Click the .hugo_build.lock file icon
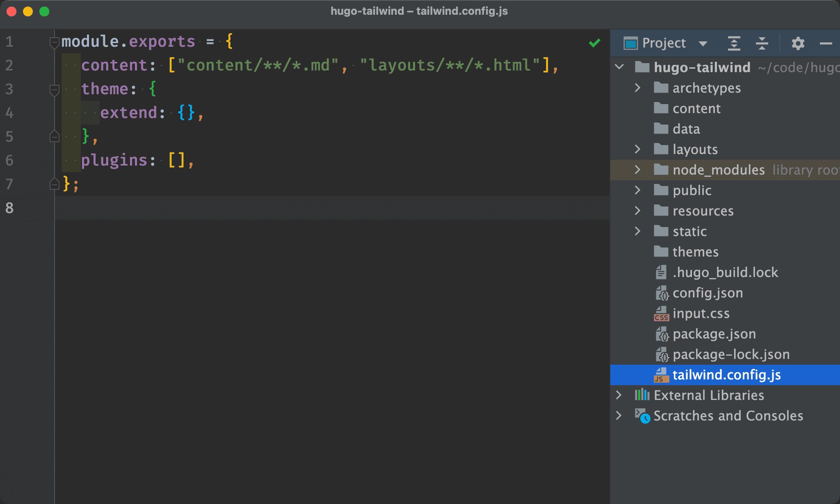The height and width of the screenshot is (504, 840). 661,272
